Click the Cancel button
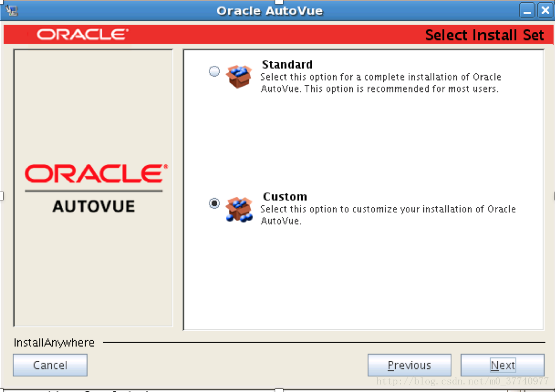The width and height of the screenshot is (555, 392). coord(50,365)
